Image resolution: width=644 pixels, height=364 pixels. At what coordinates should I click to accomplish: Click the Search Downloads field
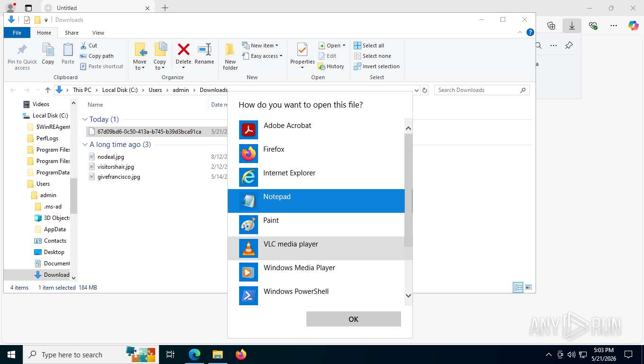point(482,90)
